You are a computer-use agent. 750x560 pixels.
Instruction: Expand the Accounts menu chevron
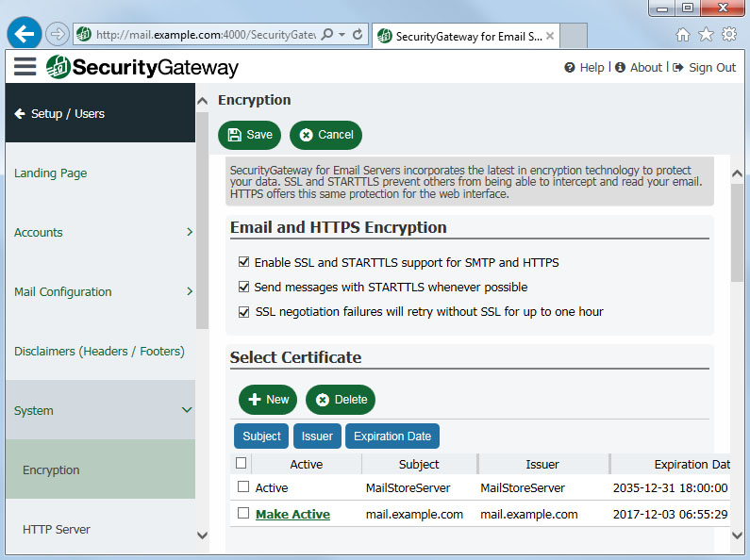tap(190, 232)
